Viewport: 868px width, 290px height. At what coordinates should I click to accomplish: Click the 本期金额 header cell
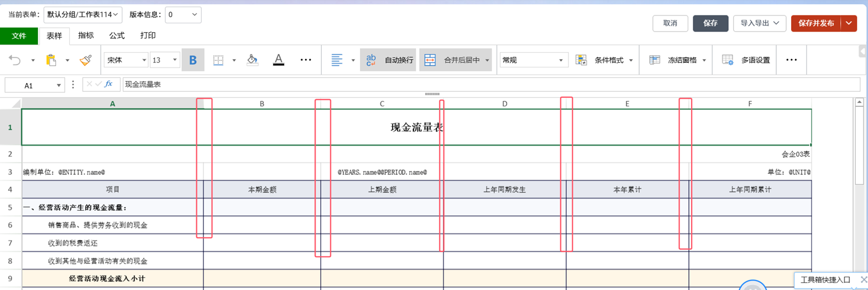(262, 189)
